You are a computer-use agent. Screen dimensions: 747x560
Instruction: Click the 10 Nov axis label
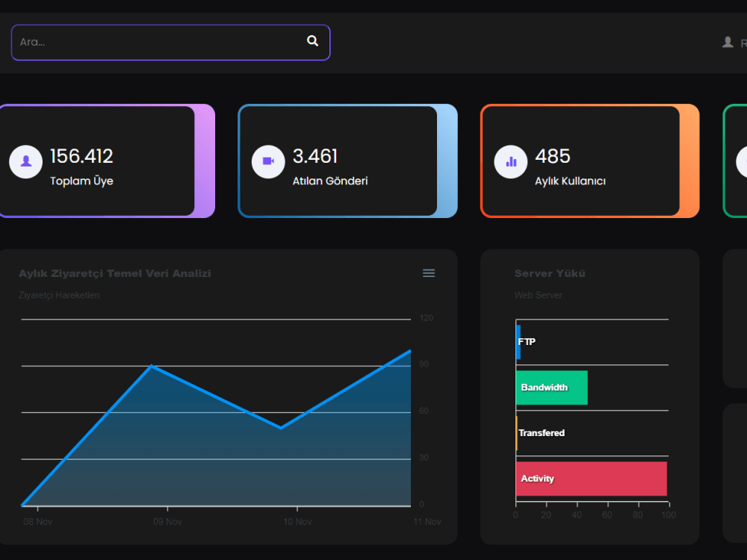click(298, 522)
